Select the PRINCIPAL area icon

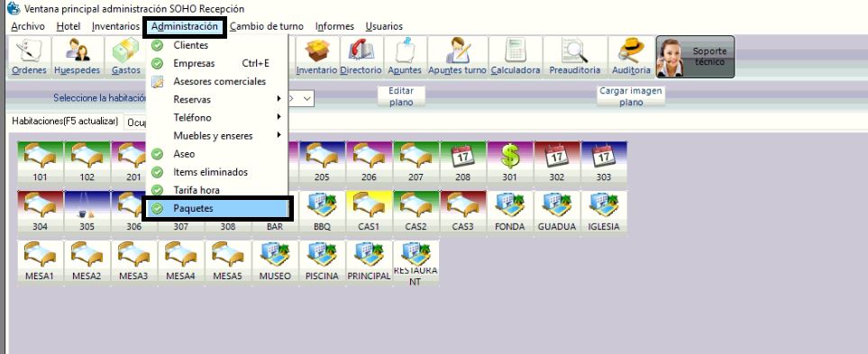point(369,261)
